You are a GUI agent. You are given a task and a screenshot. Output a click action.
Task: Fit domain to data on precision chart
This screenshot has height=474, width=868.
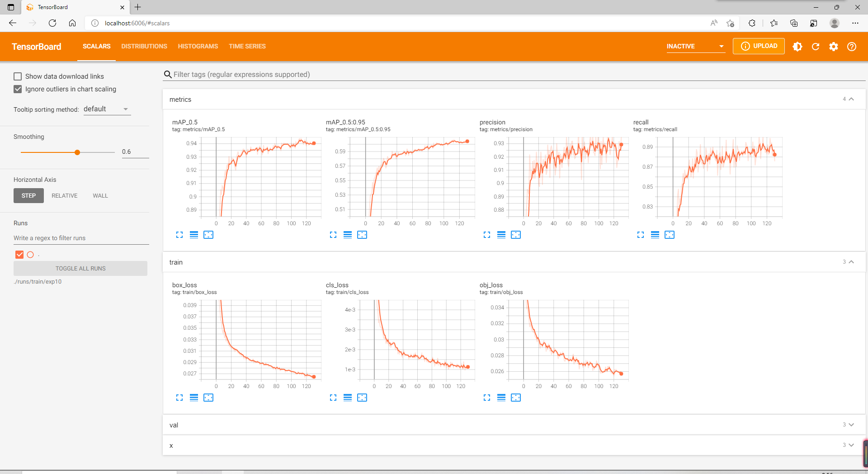[516, 235]
